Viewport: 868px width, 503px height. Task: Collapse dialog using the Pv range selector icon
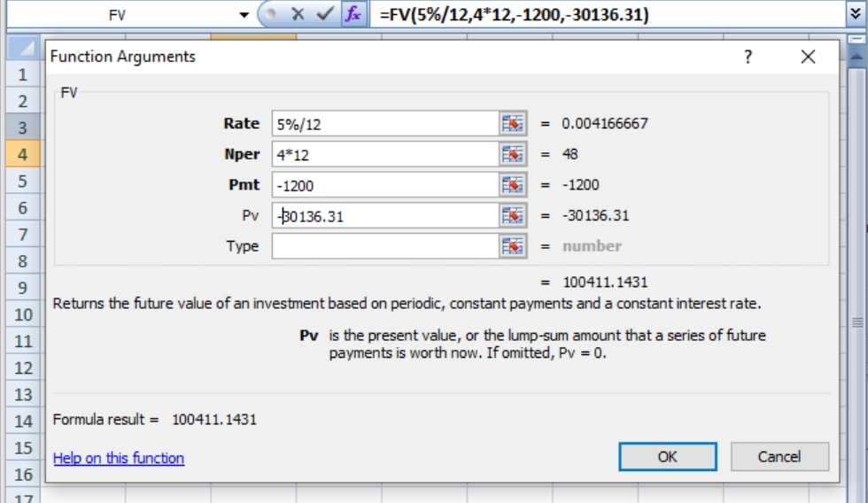point(512,216)
